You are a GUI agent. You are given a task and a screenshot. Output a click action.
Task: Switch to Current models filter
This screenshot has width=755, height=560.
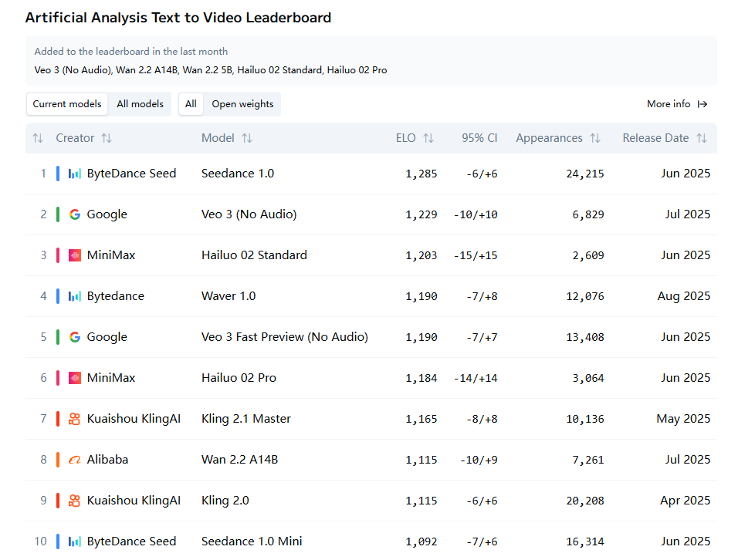point(67,104)
